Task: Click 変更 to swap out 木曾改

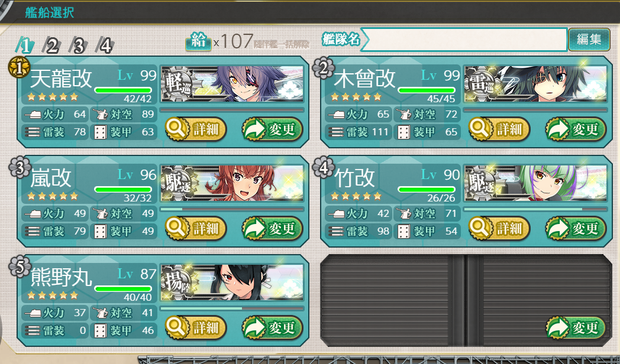Action: pos(576,129)
